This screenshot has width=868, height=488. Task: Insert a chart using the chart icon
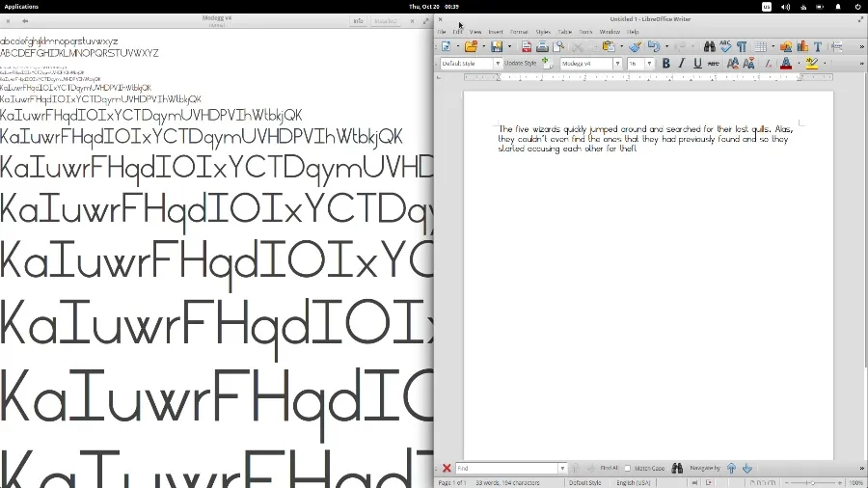pos(801,46)
